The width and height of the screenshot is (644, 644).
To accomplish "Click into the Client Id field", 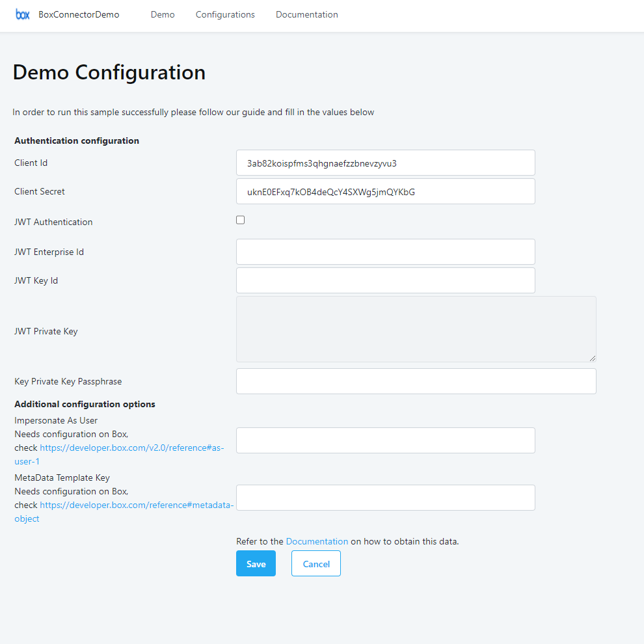I will pos(385,163).
